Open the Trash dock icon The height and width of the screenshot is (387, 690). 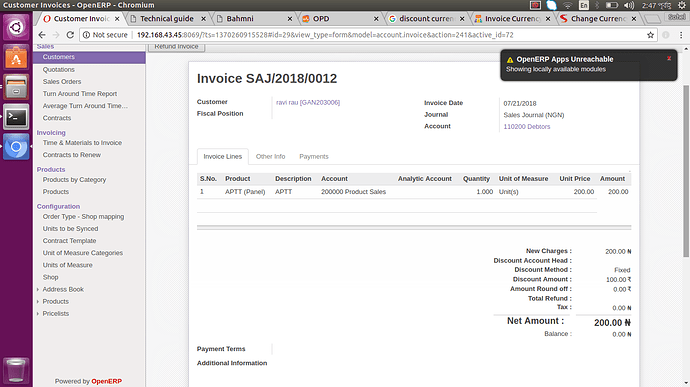[16, 370]
